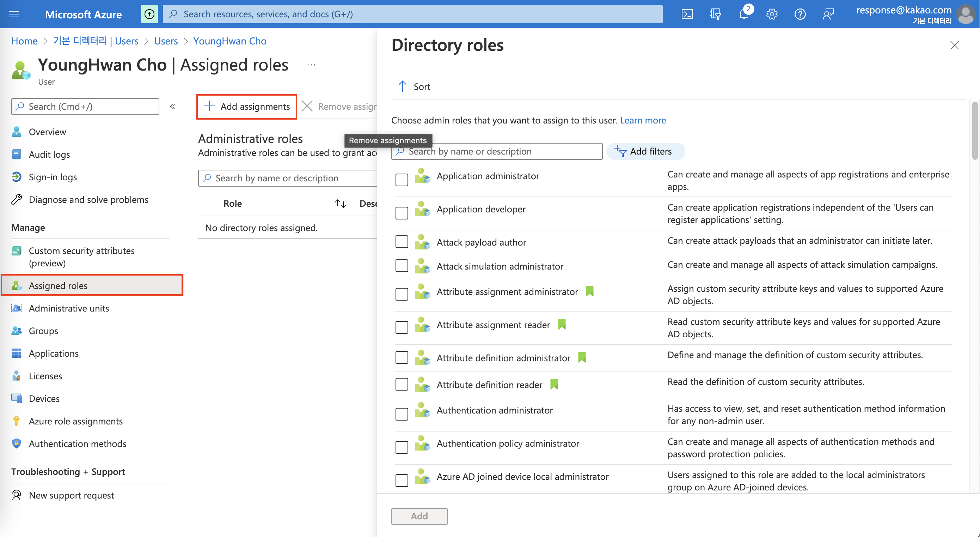Click Authentication administrator role icon
This screenshot has height=537, width=980.
coord(422,410)
